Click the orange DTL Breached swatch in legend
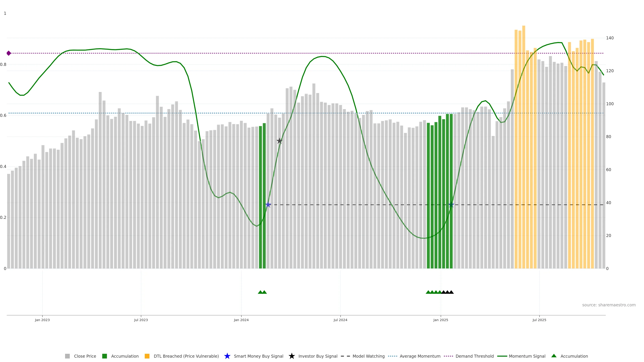The image size is (644, 362). (147, 356)
